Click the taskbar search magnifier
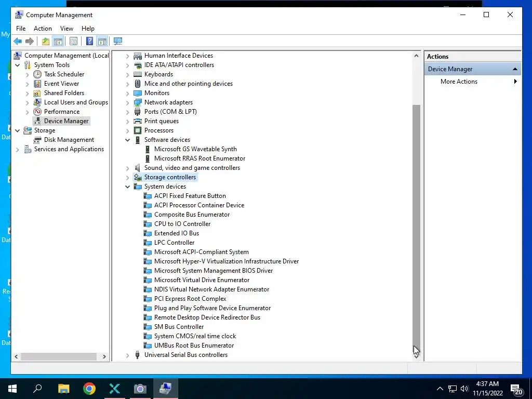 tap(37, 388)
